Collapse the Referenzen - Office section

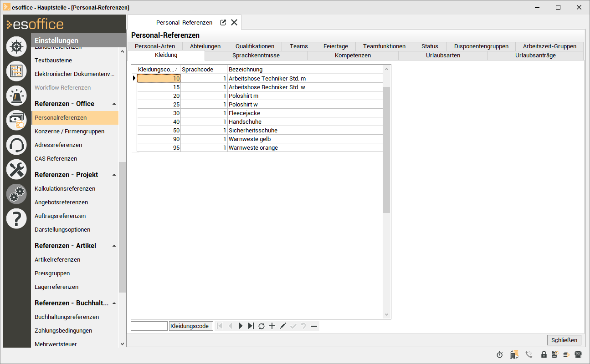[x=114, y=104]
